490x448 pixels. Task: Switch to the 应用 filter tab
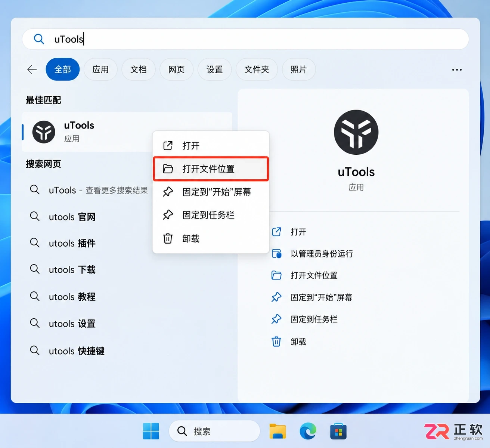100,69
